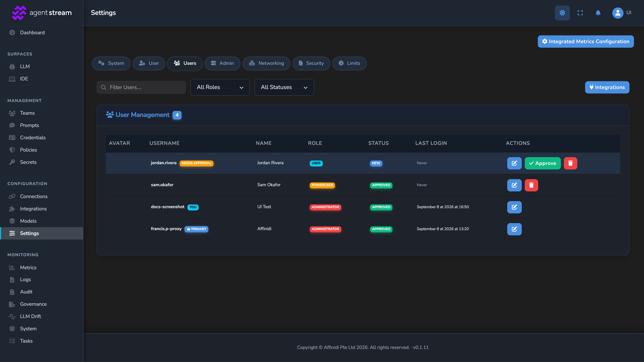Click the blue Integrations button
Image resolution: width=644 pixels, height=362 pixels.
click(607, 87)
